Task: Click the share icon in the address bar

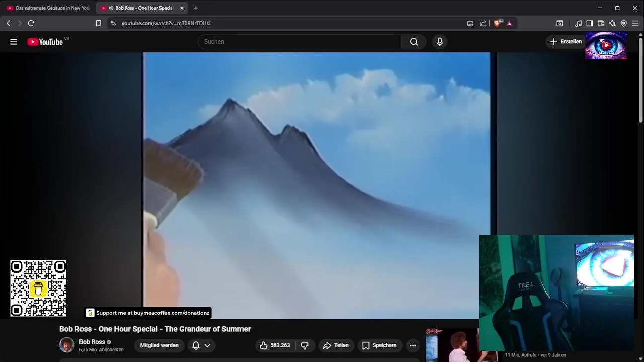Action: tap(484, 23)
